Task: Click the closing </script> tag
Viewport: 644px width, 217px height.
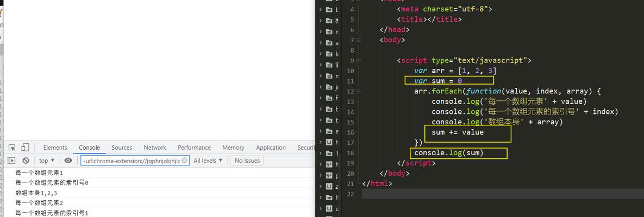Action: click(x=416, y=163)
